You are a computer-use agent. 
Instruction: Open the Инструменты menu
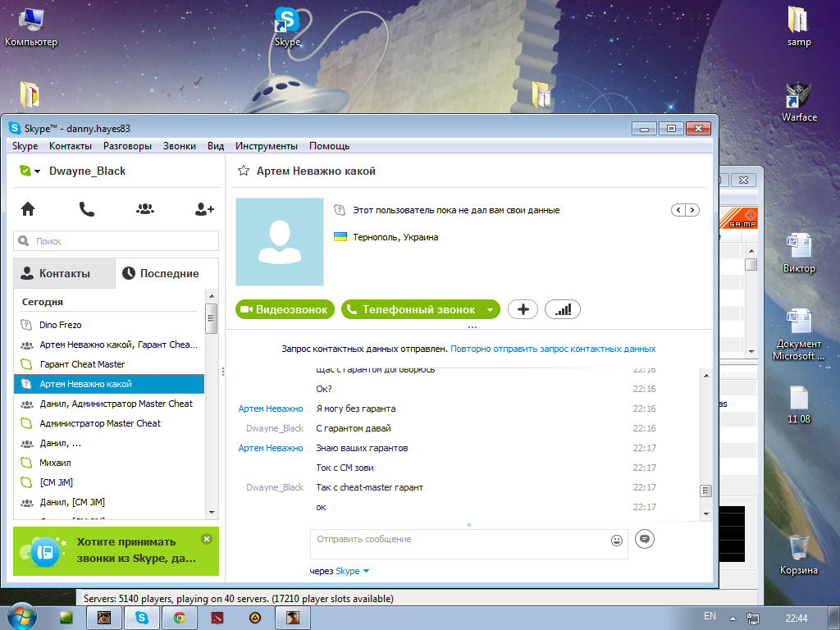coord(267,146)
